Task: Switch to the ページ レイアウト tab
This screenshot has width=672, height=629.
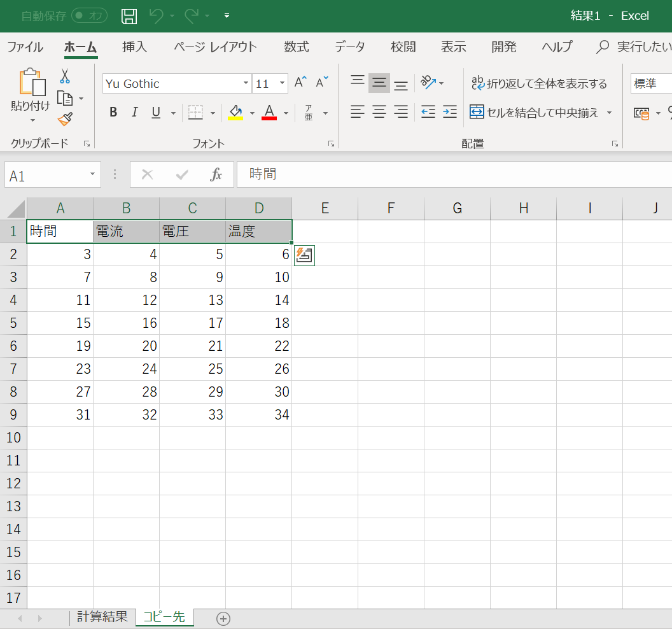Action: (x=215, y=46)
